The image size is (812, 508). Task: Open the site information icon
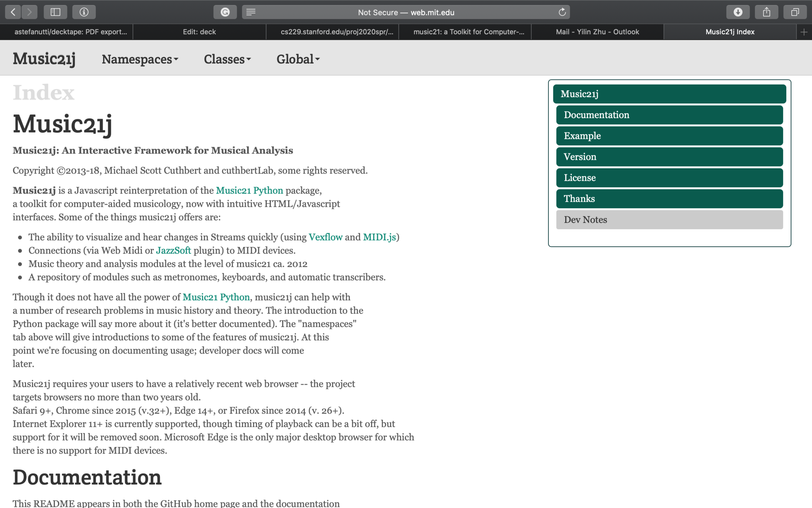tap(84, 12)
